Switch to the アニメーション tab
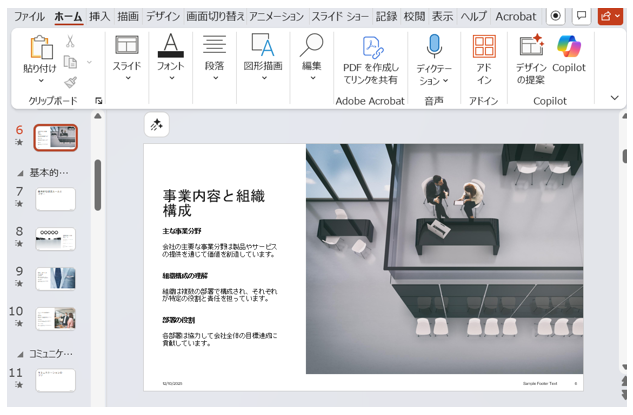 [x=276, y=17]
